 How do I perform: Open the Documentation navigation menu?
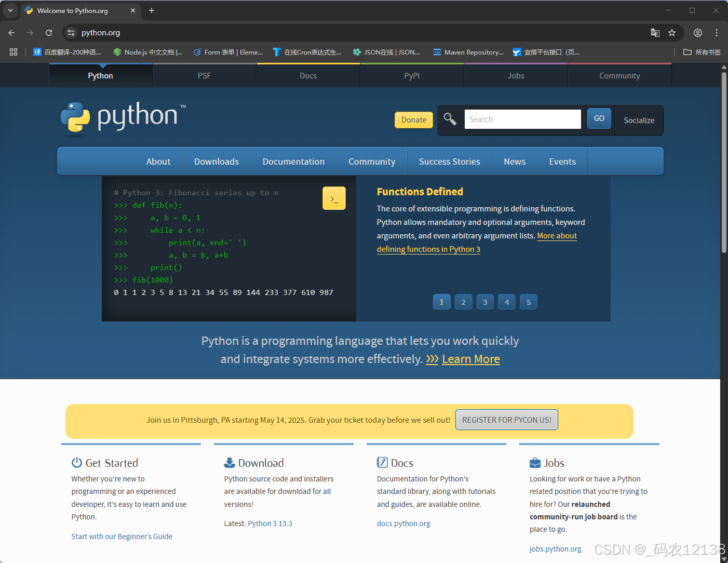coord(293,162)
